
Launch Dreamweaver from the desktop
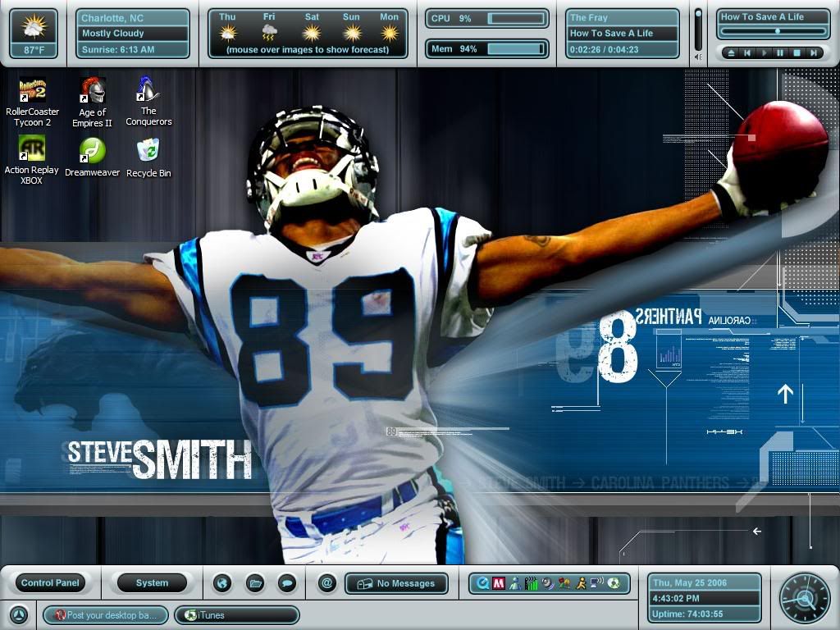(x=92, y=151)
